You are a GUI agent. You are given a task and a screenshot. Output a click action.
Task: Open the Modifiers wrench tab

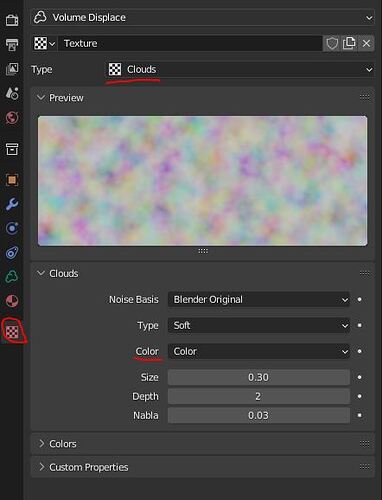[x=12, y=204]
